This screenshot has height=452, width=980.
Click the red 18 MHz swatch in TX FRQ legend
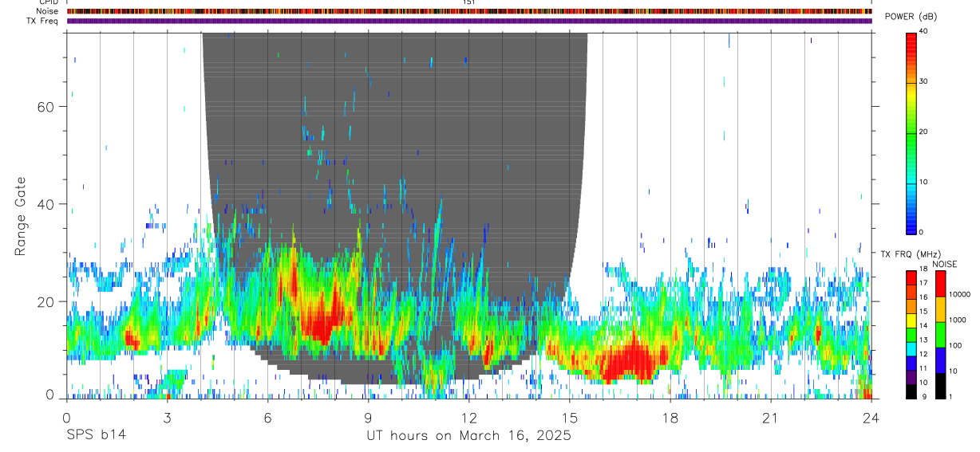click(911, 275)
